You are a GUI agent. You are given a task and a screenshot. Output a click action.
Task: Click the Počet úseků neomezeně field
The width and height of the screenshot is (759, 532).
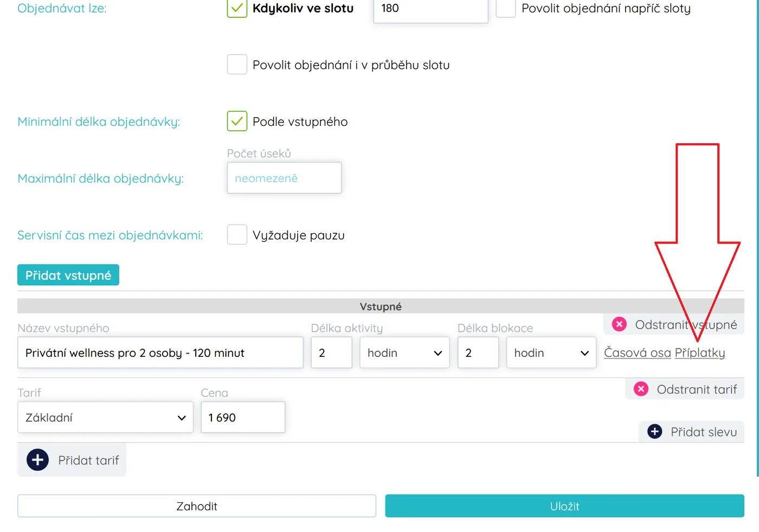[x=284, y=178]
